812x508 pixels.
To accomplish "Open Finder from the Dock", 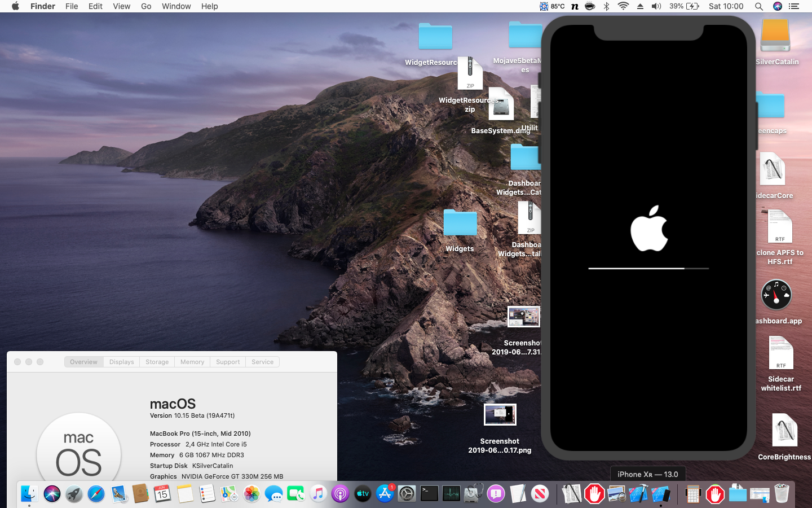I will [29, 494].
